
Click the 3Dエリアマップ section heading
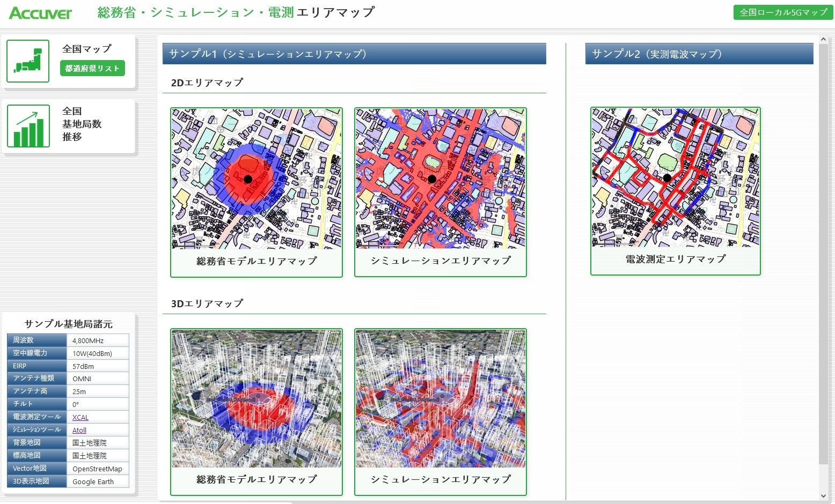(207, 303)
